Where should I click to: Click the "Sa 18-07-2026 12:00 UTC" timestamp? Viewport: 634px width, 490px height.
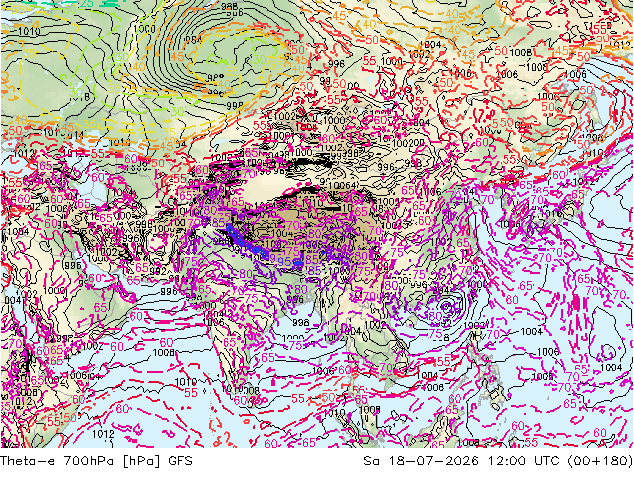coord(463,460)
